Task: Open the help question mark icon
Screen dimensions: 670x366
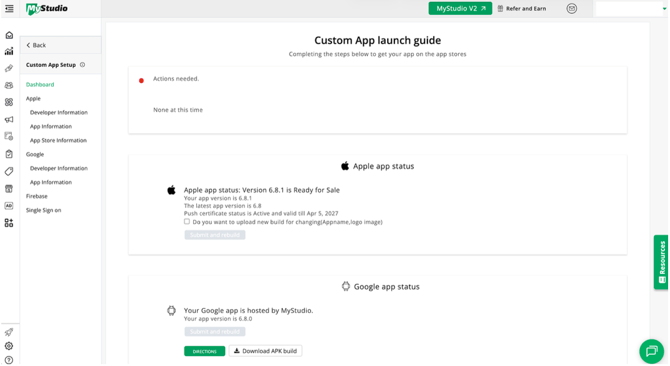Action: point(9,360)
